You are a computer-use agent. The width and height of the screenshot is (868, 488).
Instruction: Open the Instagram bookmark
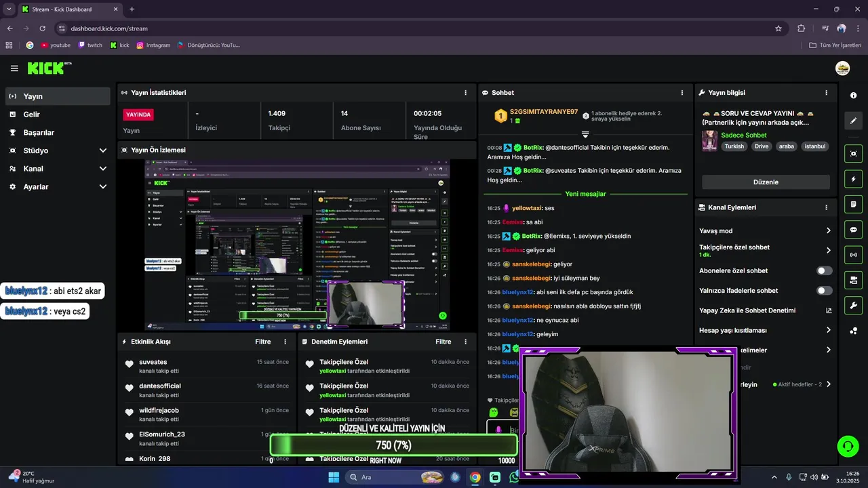point(153,45)
